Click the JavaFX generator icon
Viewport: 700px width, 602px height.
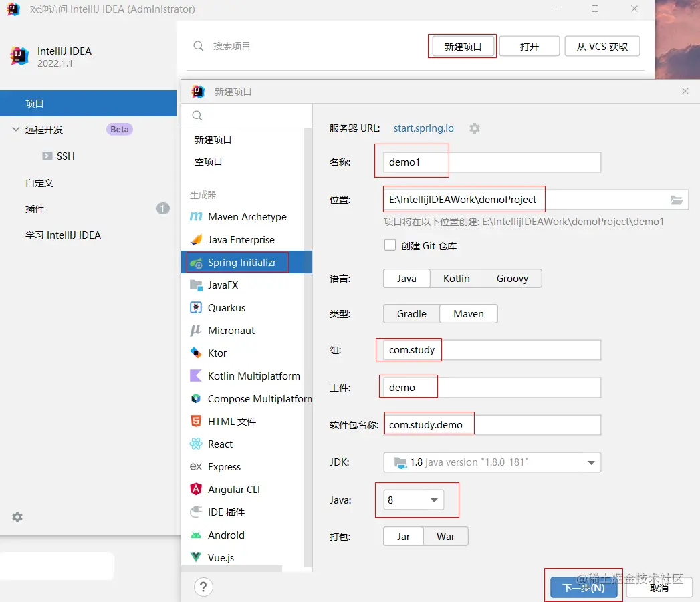tap(195, 285)
